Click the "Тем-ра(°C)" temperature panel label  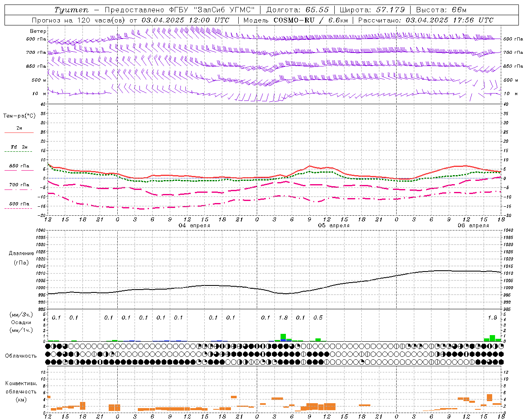tap(19, 116)
